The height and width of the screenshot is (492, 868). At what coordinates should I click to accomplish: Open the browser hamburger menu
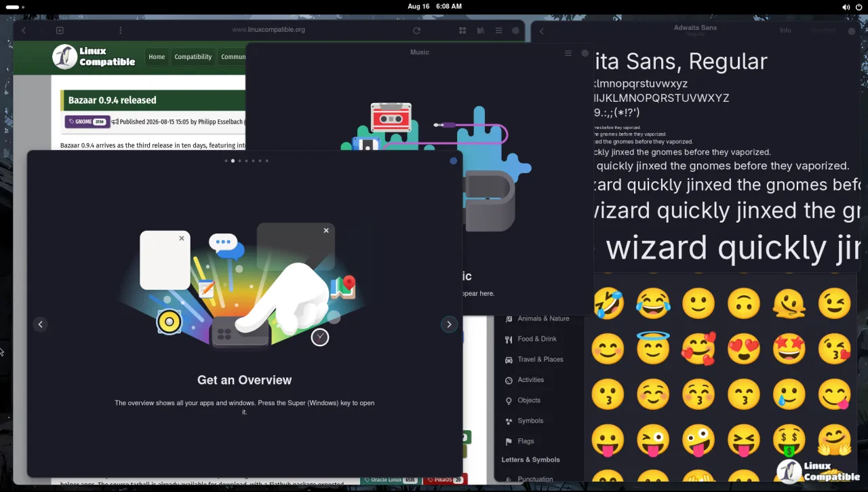tap(498, 31)
